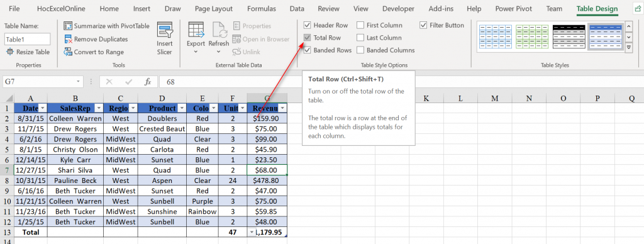Viewport: 644px width, 244px height.
Task: Click Convert to Range
Action: click(x=94, y=52)
